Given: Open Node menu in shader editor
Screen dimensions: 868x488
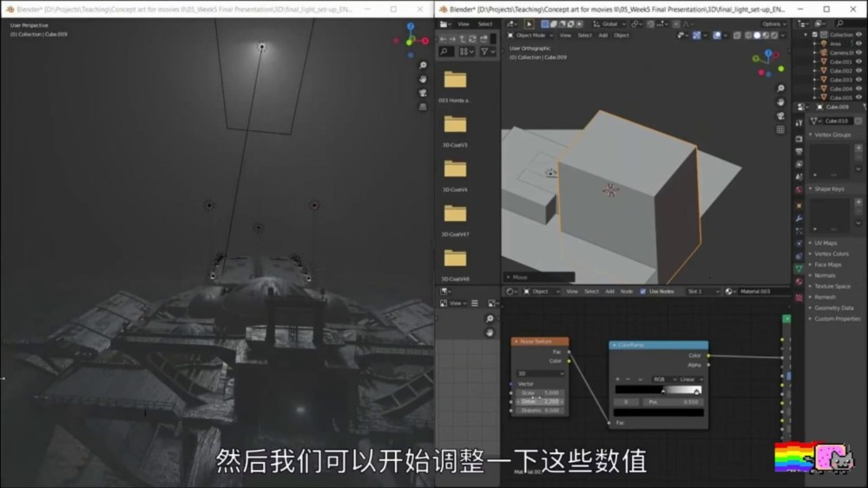Looking at the screenshot, I should [x=626, y=292].
